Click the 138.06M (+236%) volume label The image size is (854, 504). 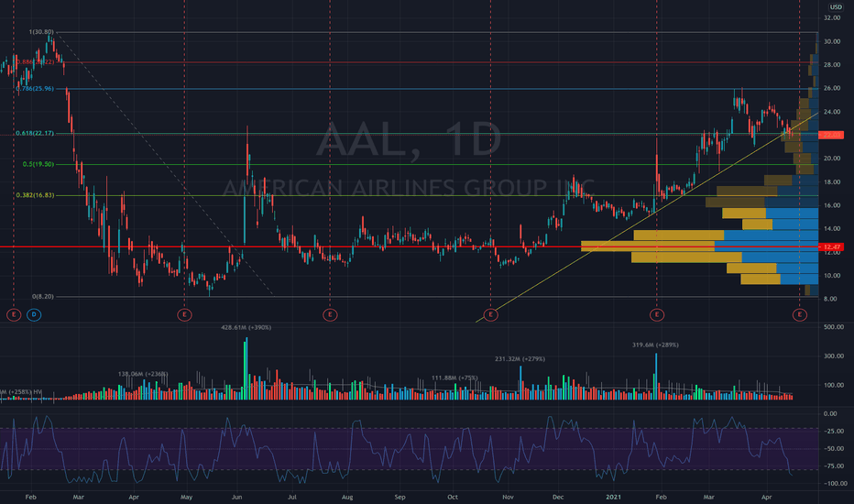tap(143, 374)
